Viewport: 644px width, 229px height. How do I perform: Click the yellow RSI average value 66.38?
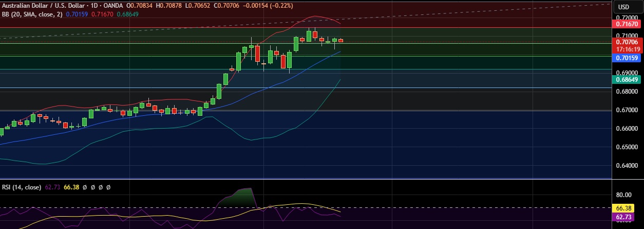click(71, 187)
